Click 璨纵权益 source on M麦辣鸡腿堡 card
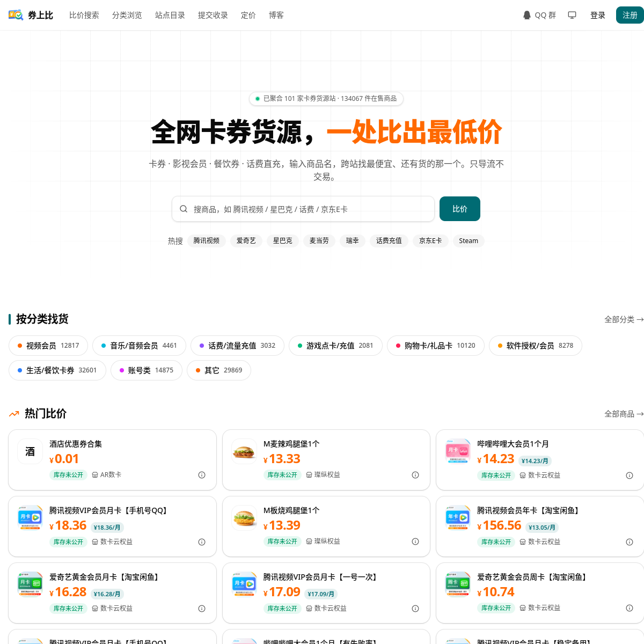Screen dimensions: 644x644 coord(323,475)
